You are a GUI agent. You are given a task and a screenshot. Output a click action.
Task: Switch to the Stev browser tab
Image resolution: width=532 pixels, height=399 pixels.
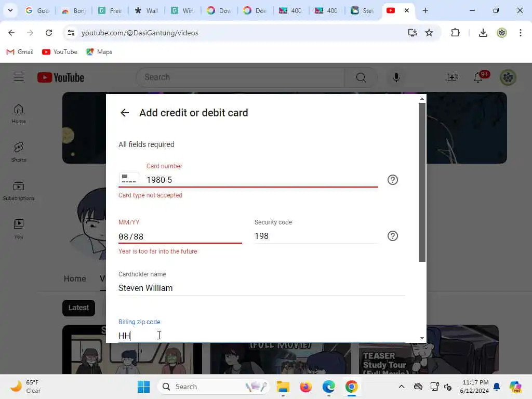click(x=363, y=10)
